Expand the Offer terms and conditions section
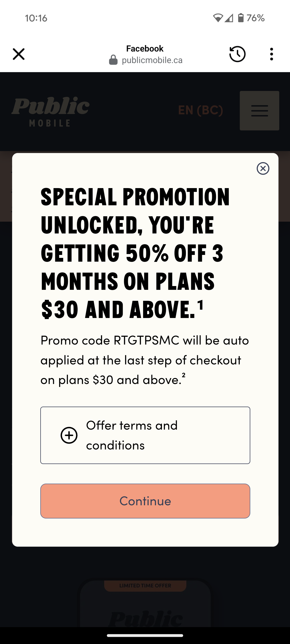290x644 pixels. click(x=145, y=435)
